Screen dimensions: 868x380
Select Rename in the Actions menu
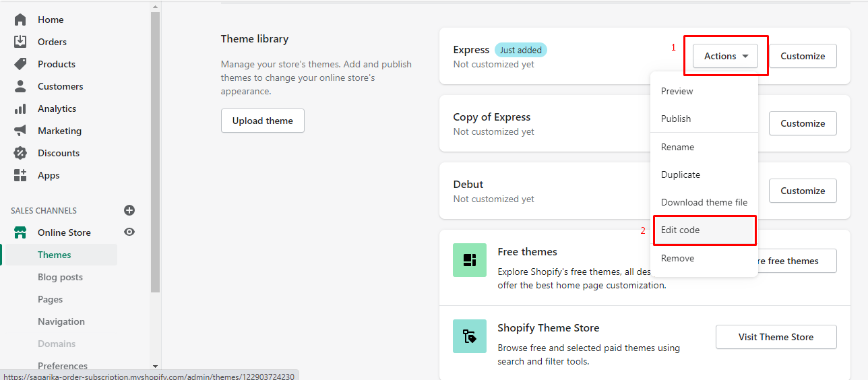click(x=704, y=147)
